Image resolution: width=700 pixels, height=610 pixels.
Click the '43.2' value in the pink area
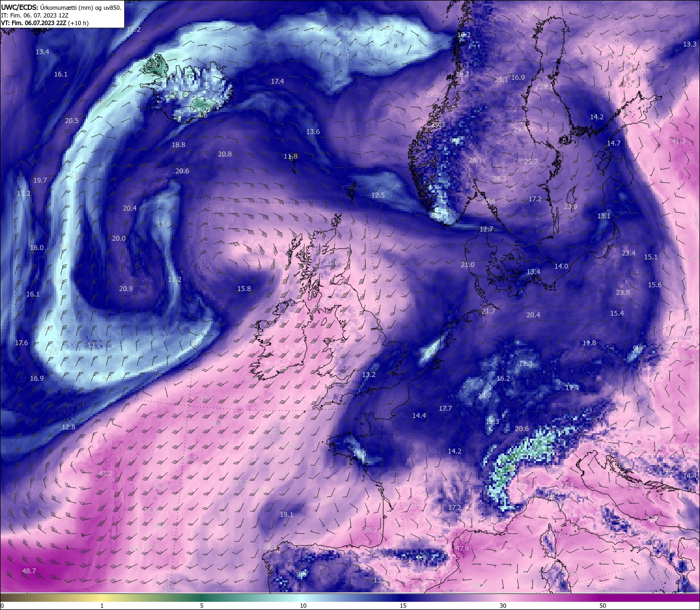point(106,474)
